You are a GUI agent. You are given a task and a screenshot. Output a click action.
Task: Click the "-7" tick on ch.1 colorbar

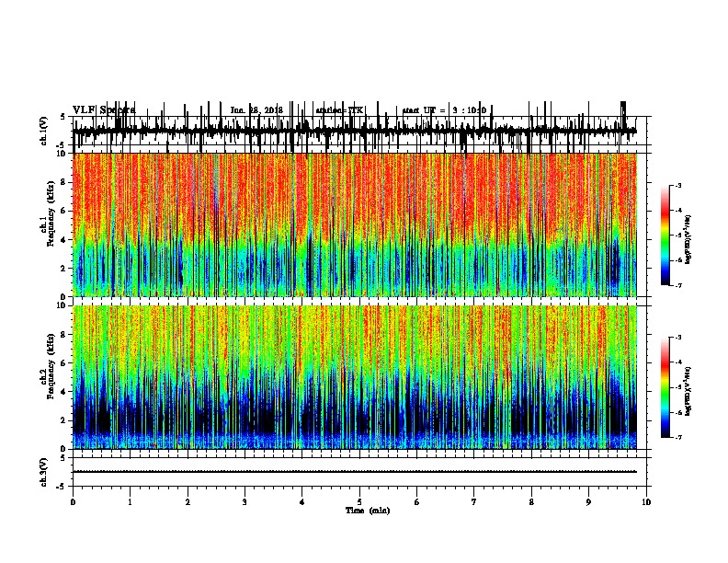coord(677,285)
